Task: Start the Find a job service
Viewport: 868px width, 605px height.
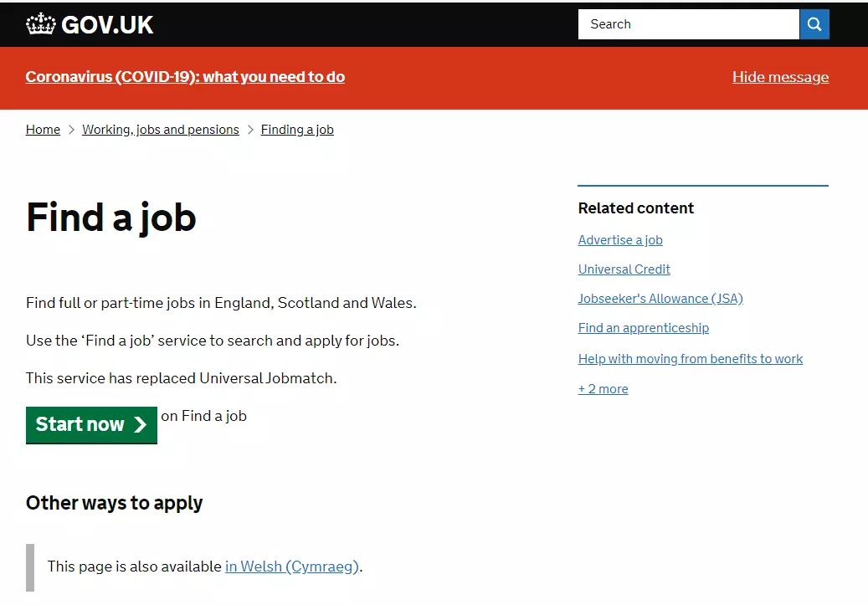Action: pos(91,425)
